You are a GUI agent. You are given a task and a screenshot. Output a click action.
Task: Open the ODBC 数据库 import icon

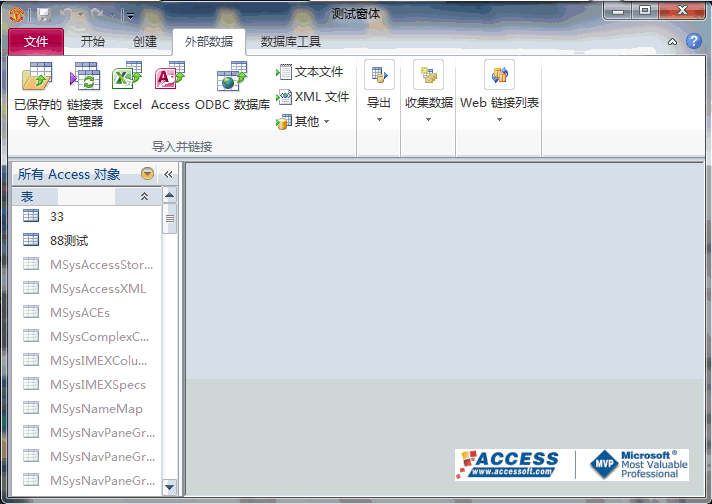click(232, 86)
